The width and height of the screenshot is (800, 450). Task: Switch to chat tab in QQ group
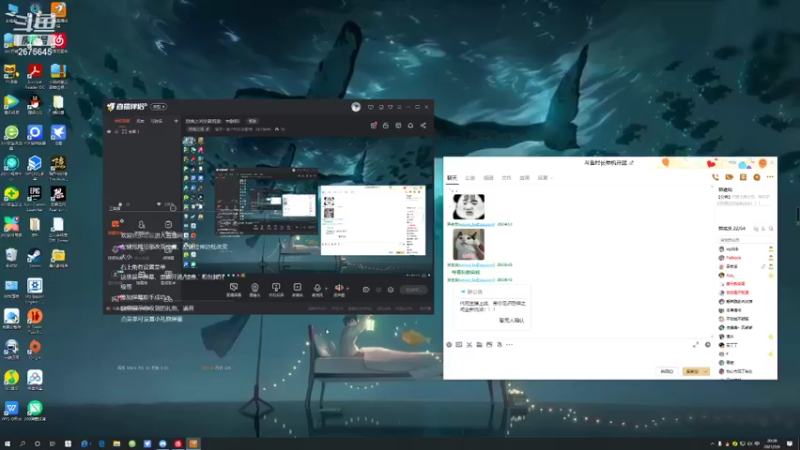click(452, 178)
